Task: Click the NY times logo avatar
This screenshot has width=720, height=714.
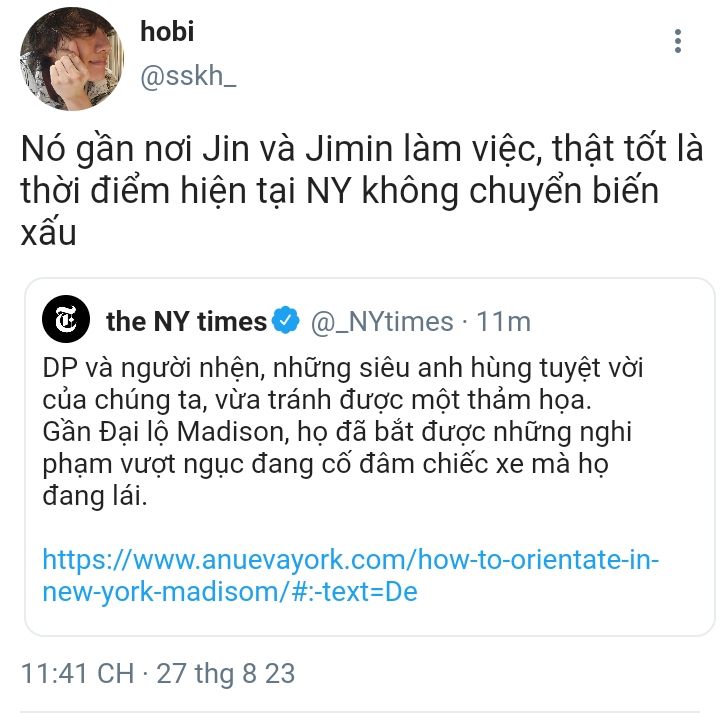Action: point(66,319)
